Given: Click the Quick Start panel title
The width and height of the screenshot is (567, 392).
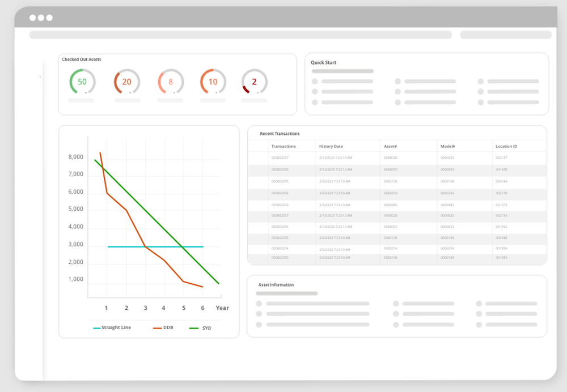Looking at the screenshot, I should point(323,62).
